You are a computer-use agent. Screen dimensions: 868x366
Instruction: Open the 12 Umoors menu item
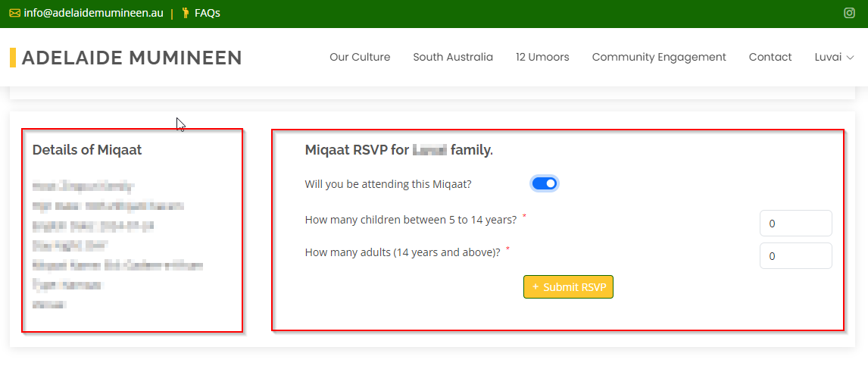pyautogui.click(x=542, y=57)
